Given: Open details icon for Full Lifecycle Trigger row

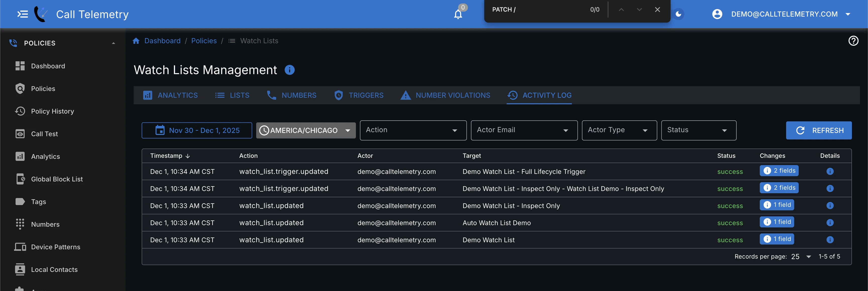Looking at the screenshot, I should click(x=830, y=172).
